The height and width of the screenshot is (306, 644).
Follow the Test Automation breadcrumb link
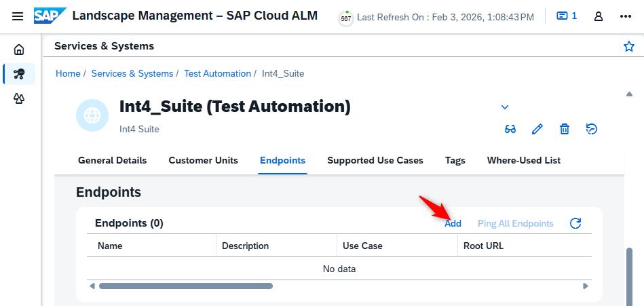click(217, 73)
